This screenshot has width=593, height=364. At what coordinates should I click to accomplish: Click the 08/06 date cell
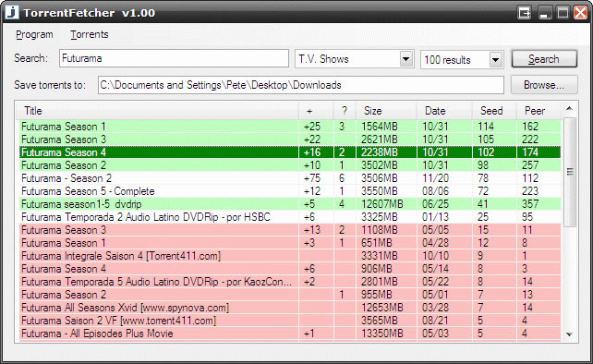click(x=435, y=191)
